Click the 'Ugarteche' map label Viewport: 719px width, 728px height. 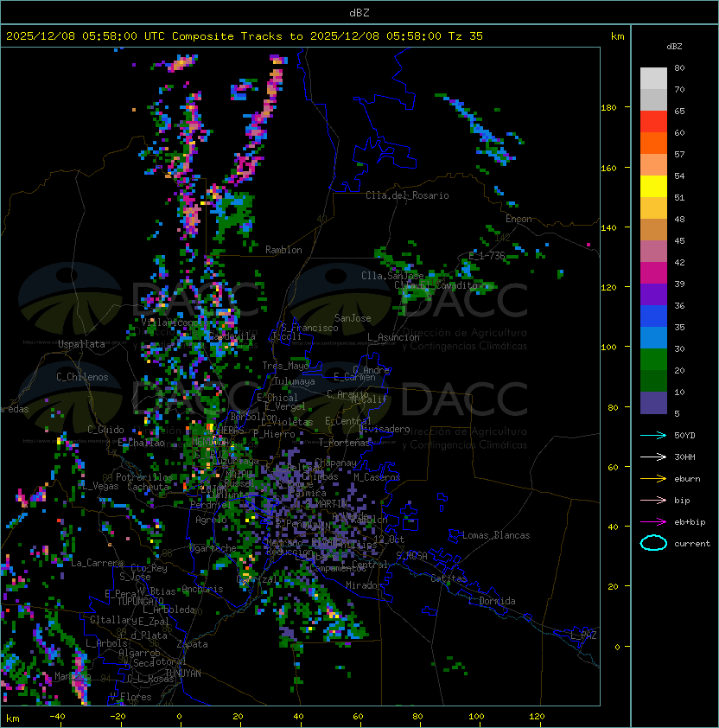[213, 548]
